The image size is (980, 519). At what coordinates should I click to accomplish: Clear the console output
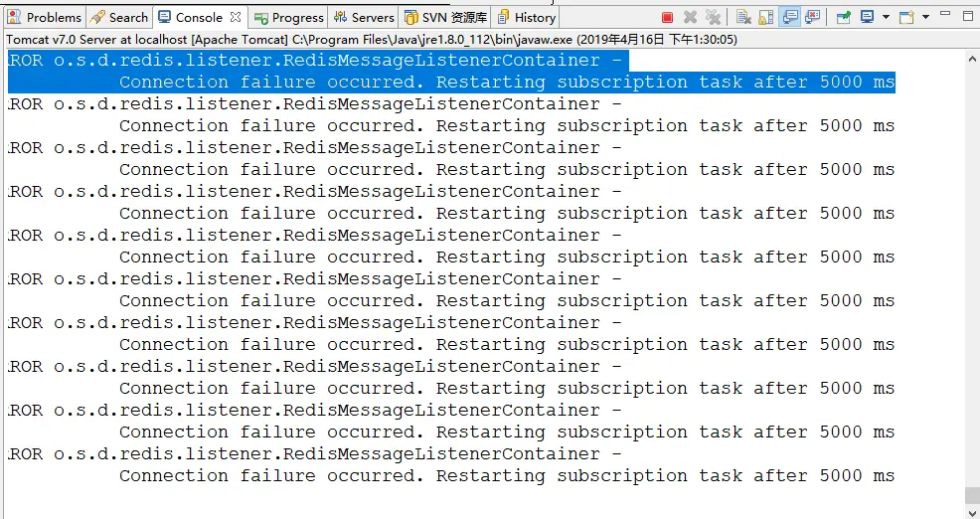pos(743,18)
